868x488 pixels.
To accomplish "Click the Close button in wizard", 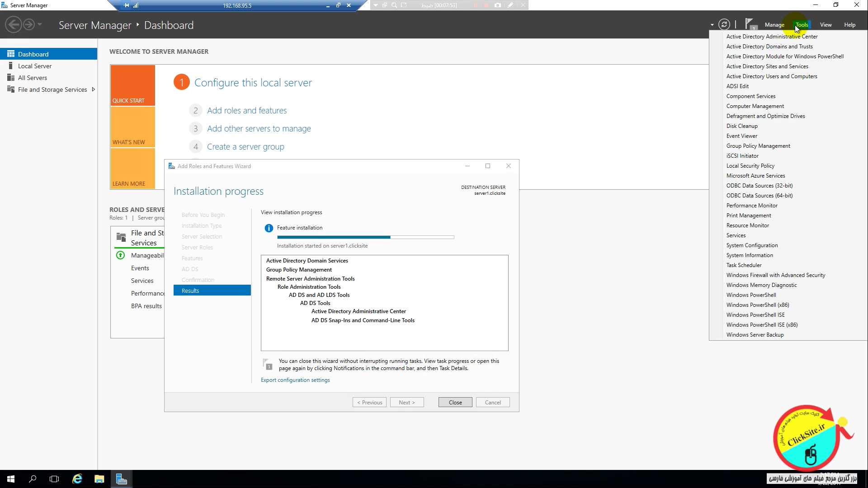I will coord(455,402).
